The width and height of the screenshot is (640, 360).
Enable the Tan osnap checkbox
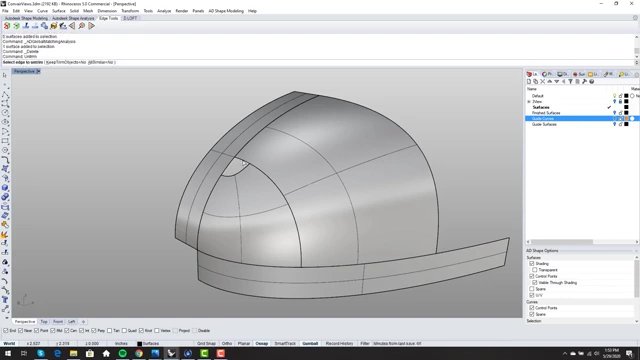[109, 331]
